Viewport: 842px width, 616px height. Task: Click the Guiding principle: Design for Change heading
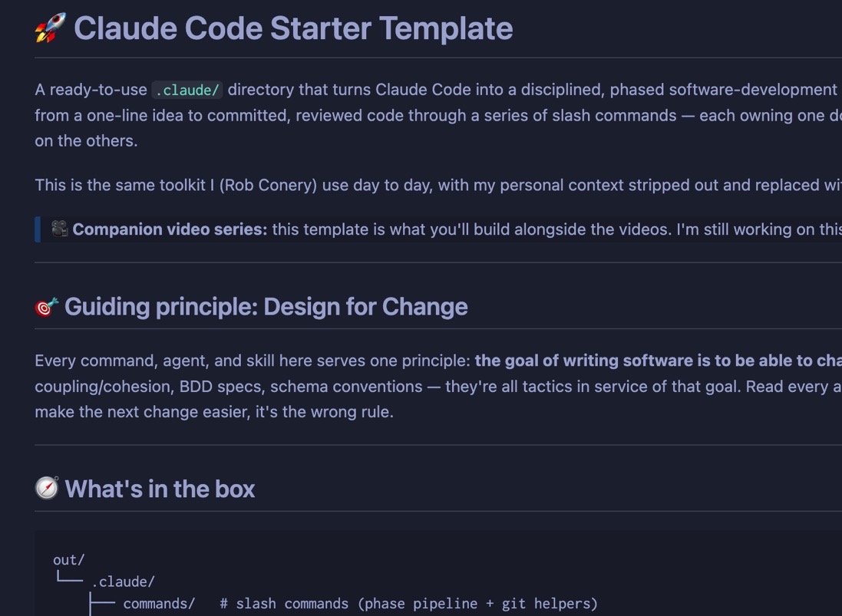(x=266, y=307)
